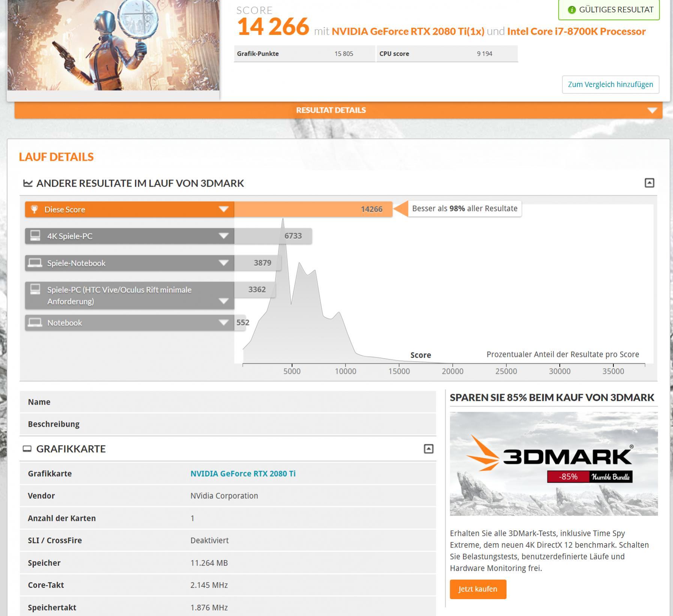Click the Name row label
This screenshot has height=616, width=673.
pyautogui.click(x=39, y=402)
